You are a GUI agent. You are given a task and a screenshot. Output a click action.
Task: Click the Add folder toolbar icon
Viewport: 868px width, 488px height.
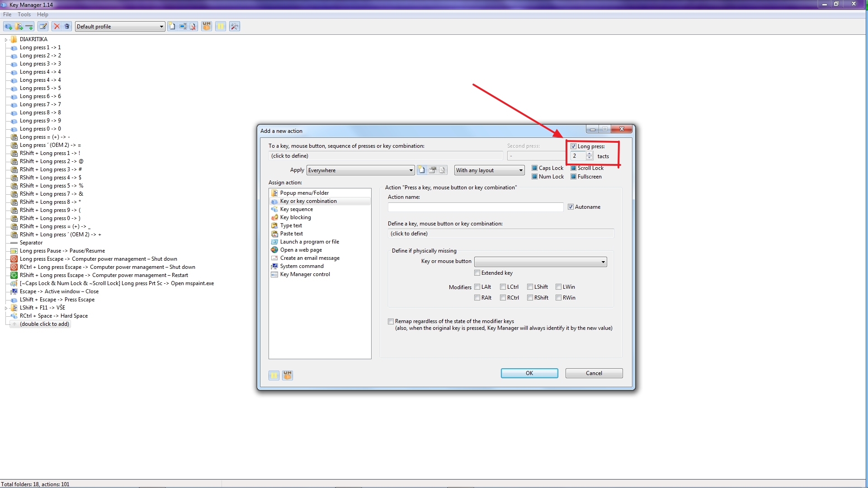(19, 26)
